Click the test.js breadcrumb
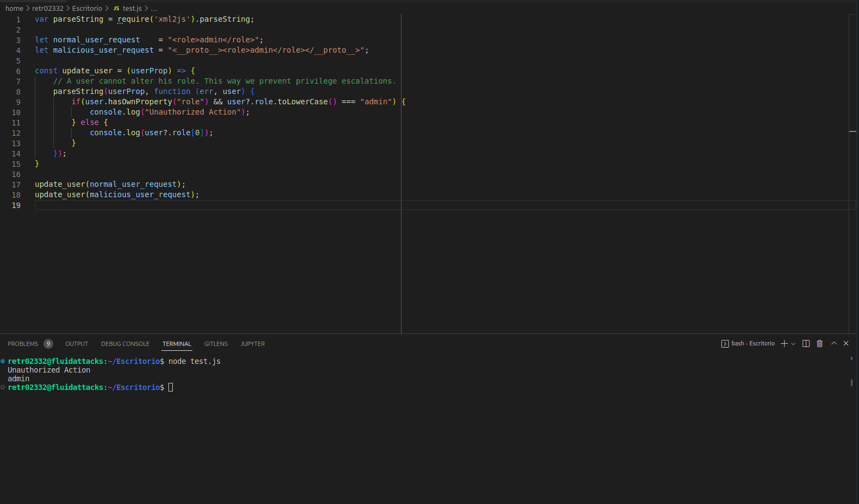This screenshot has width=859, height=504. [x=132, y=8]
